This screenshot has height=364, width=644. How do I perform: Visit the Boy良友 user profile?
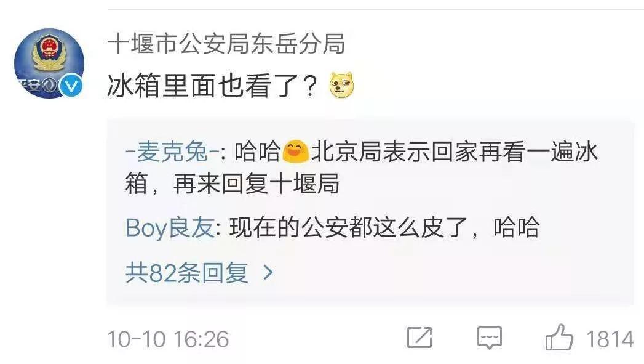pos(170,227)
